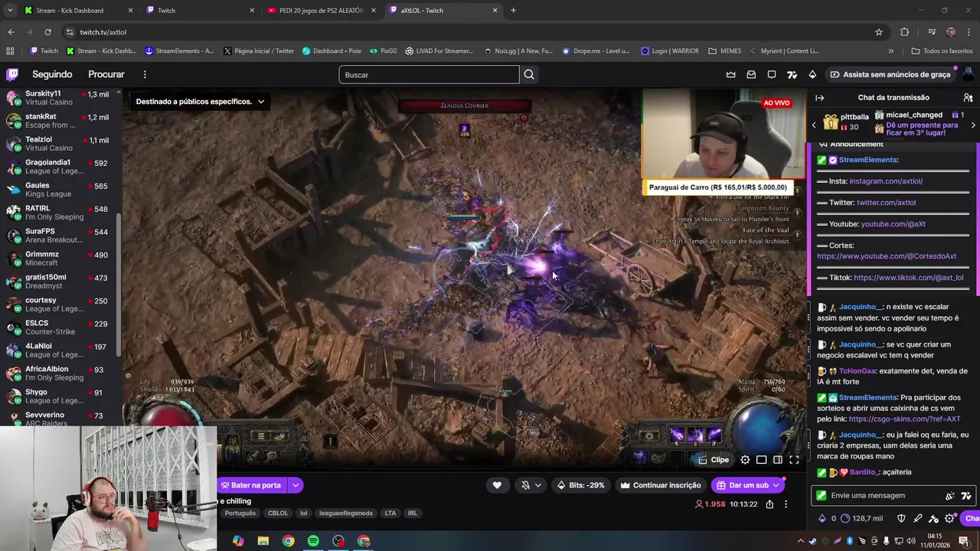The width and height of the screenshot is (980, 551).
Task: Expand the audience label dropdown 'Destinado a públicos específicos'
Action: pyautogui.click(x=260, y=102)
